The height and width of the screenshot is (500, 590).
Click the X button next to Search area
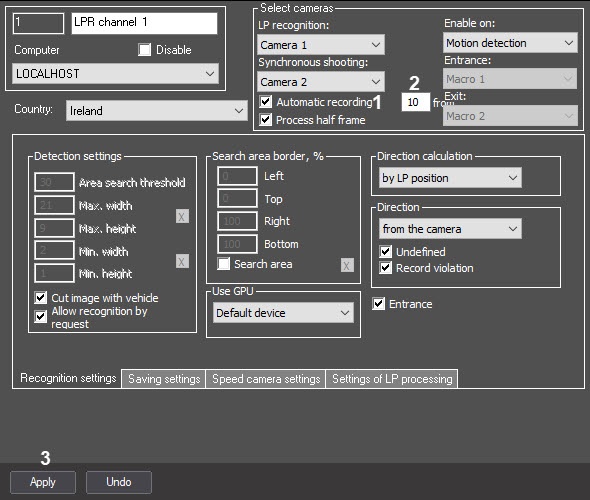pos(347,265)
